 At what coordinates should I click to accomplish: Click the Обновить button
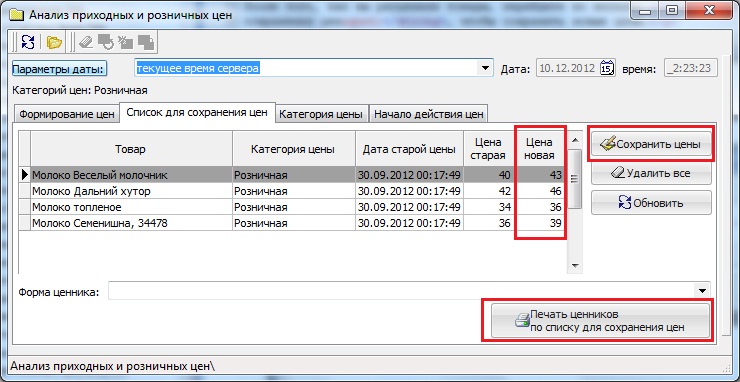[x=651, y=203]
